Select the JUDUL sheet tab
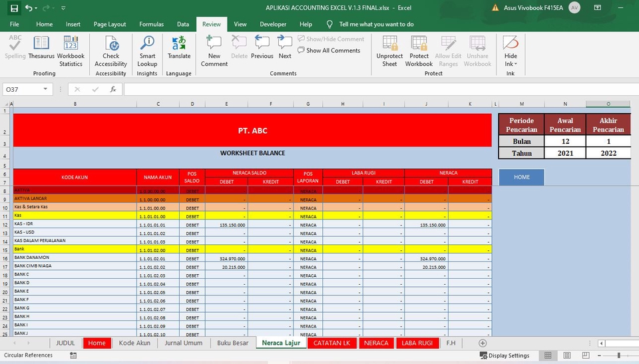Viewport: 639px width, 364px height. tap(65, 343)
